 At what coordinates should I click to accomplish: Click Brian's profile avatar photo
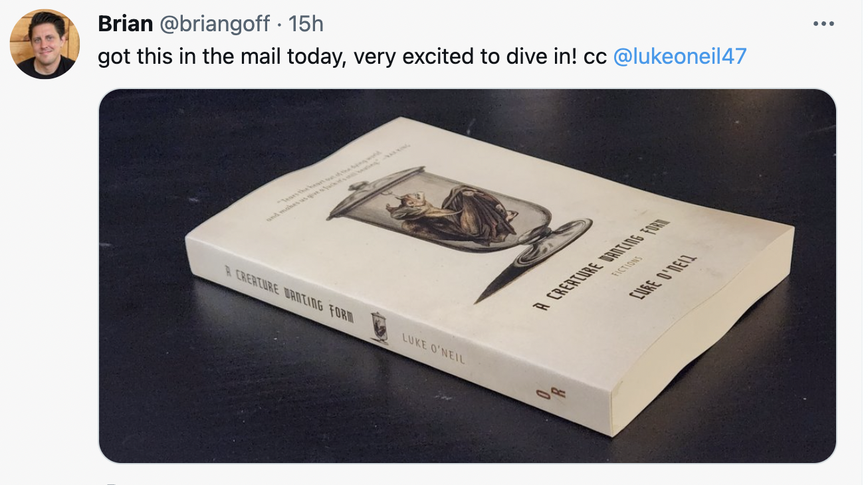tap(45, 45)
